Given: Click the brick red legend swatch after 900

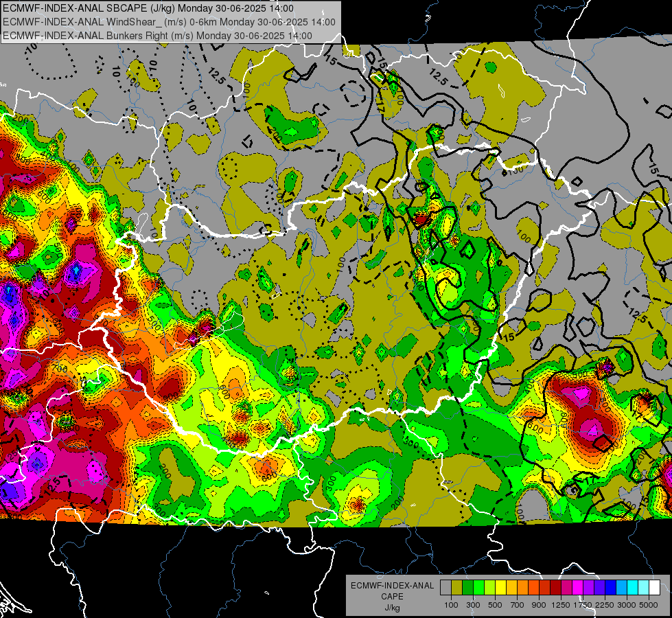Looking at the screenshot, I should coord(545,587).
